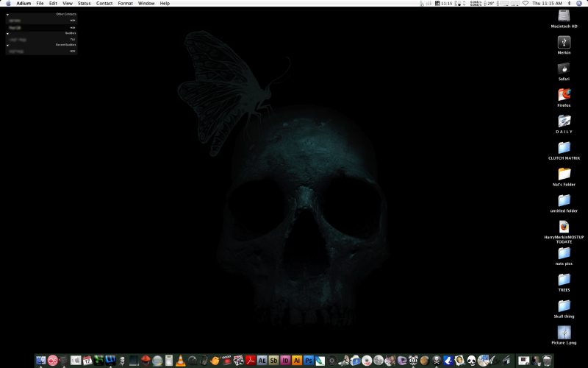Select Nat's Folder on the desktop
The width and height of the screenshot is (588, 368).
(x=564, y=174)
